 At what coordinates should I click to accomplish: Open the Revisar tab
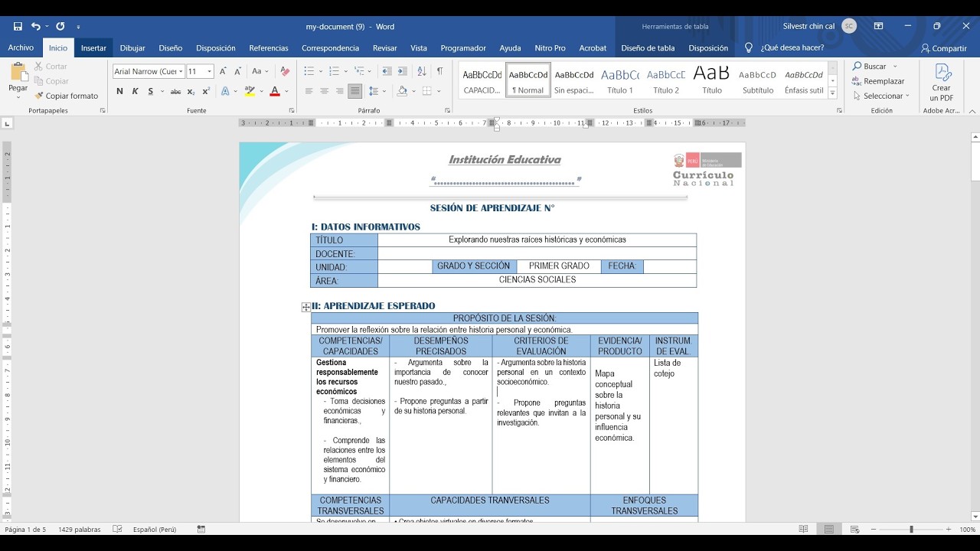384,47
